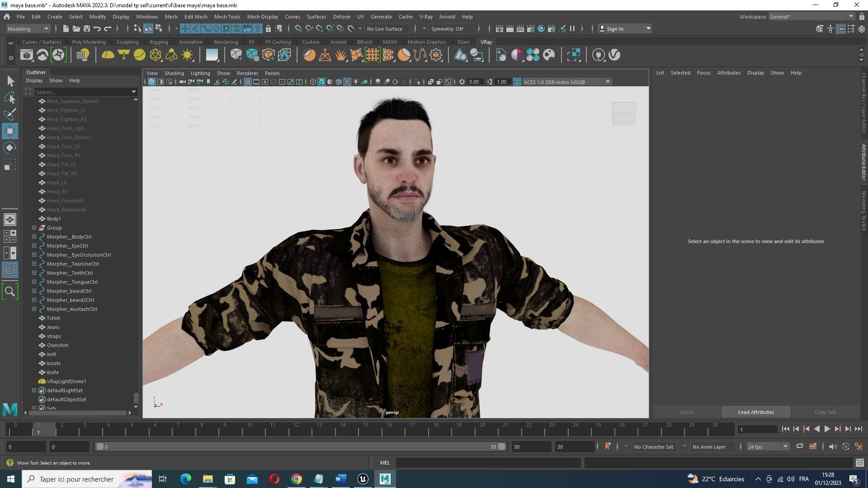Image resolution: width=868 pixels, height=488 pixels.
Task: Click the V-Ray sphere light shelf icon
Action: tap(140, 55)
